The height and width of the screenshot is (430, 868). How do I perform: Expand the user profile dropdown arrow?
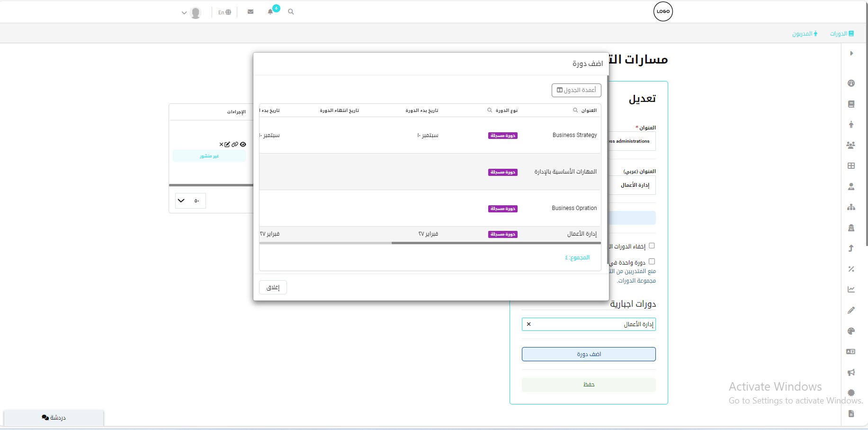click(x=184, y=13)
